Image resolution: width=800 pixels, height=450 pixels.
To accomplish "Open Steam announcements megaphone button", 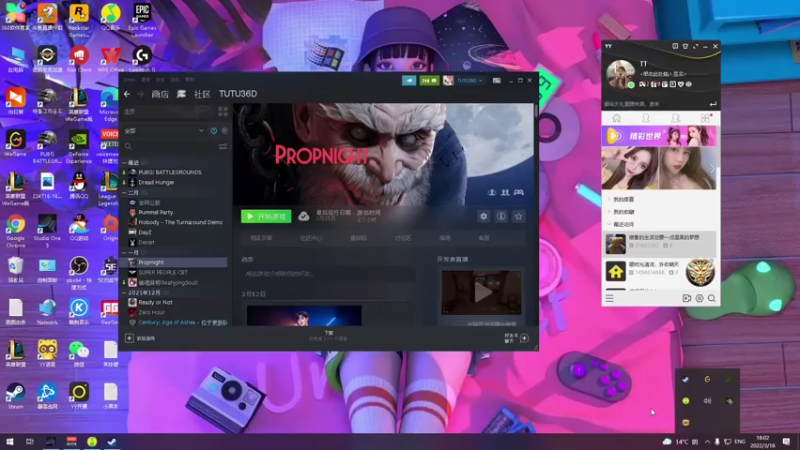I will tap(409, 81).
